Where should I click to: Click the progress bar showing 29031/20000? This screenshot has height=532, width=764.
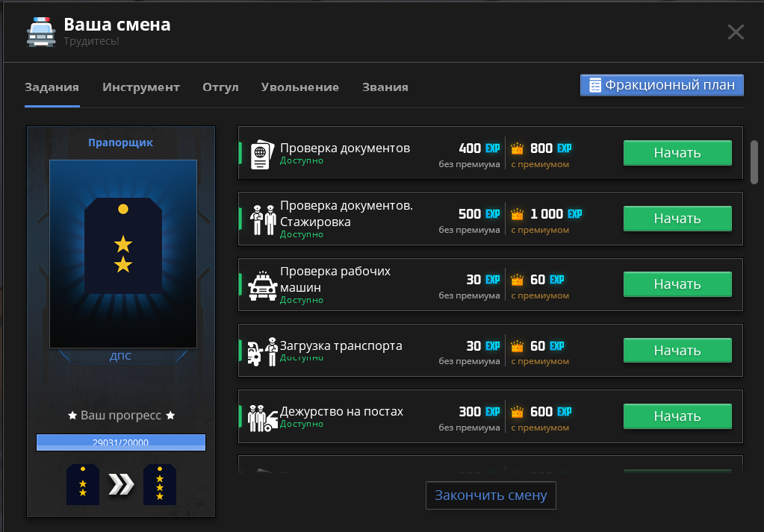121,442
